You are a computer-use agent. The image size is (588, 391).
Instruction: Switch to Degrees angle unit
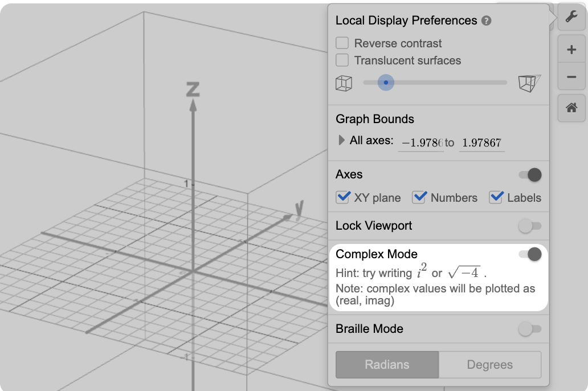[489, 365]
